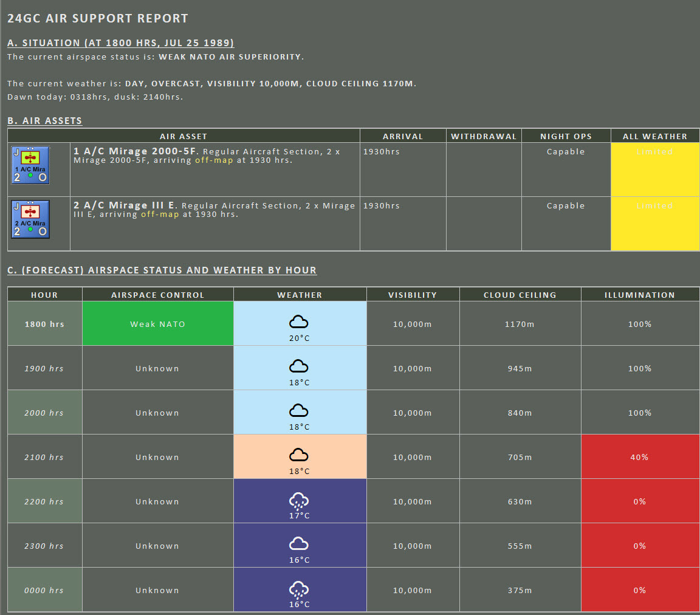
Task: Click the 10,000m visibility value at 1800 hrs
Action: (x=412, y=325)
